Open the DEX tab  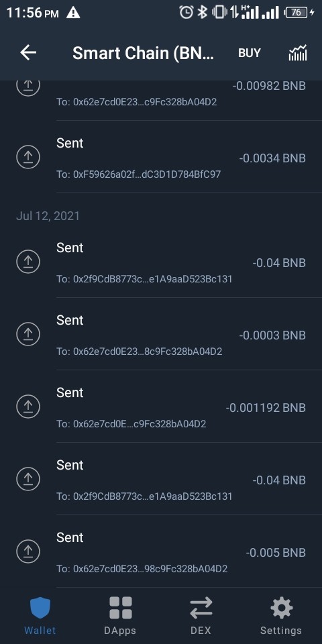201,616
